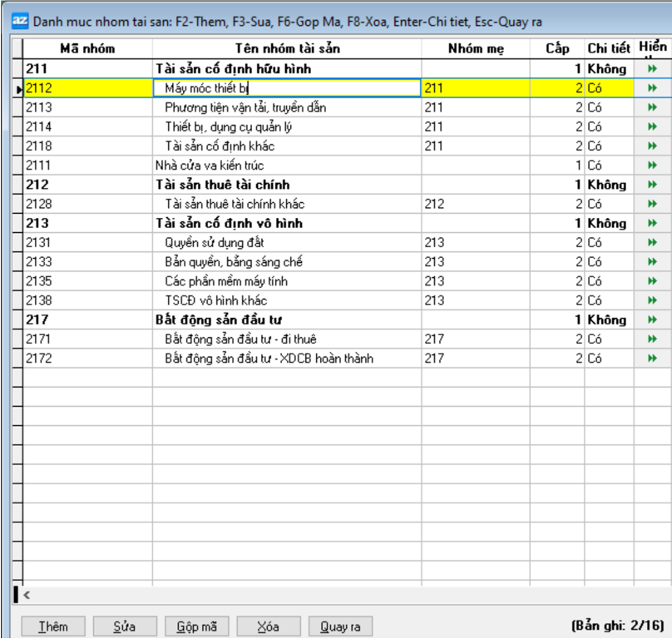Viewport: 672px width, 639px height.
Task: Click green arrow in row 2131
Action: click(652, 242)
